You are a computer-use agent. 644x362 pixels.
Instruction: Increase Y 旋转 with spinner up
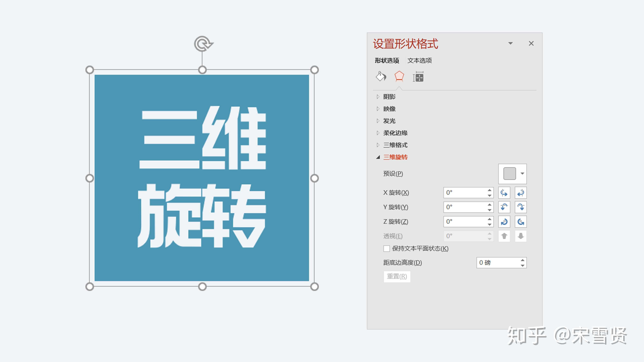489,205
